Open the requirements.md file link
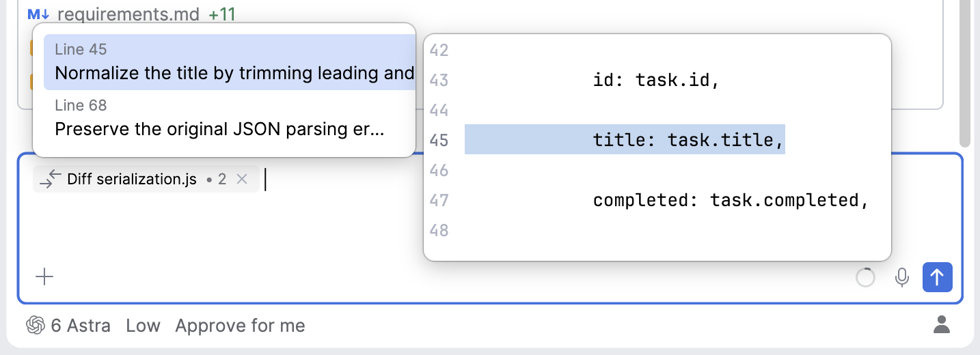 pos(128,13)
